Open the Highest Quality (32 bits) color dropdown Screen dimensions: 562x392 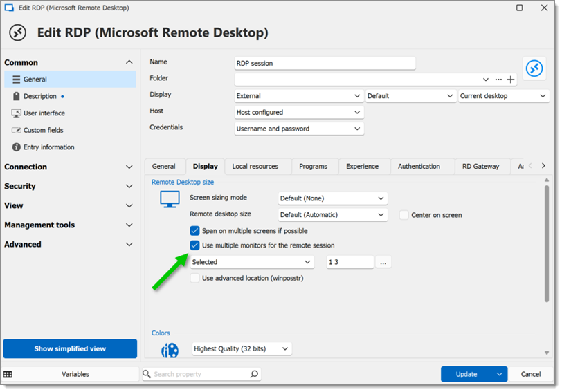click(x=242, y=348)
